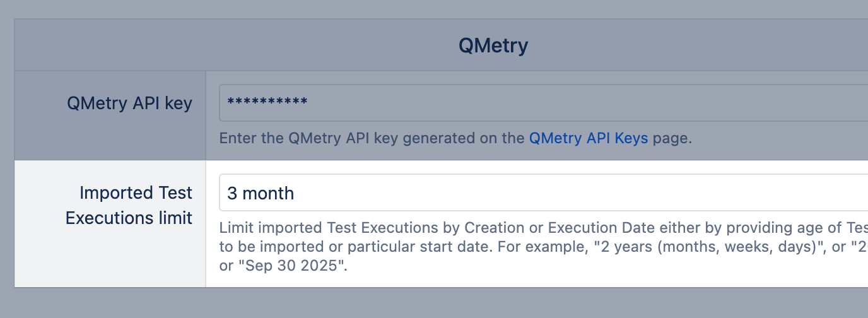Click the "3 month" value text
The width and height of the screenshot is (868, 318).
pyautogui.click(x=261, y=193)
